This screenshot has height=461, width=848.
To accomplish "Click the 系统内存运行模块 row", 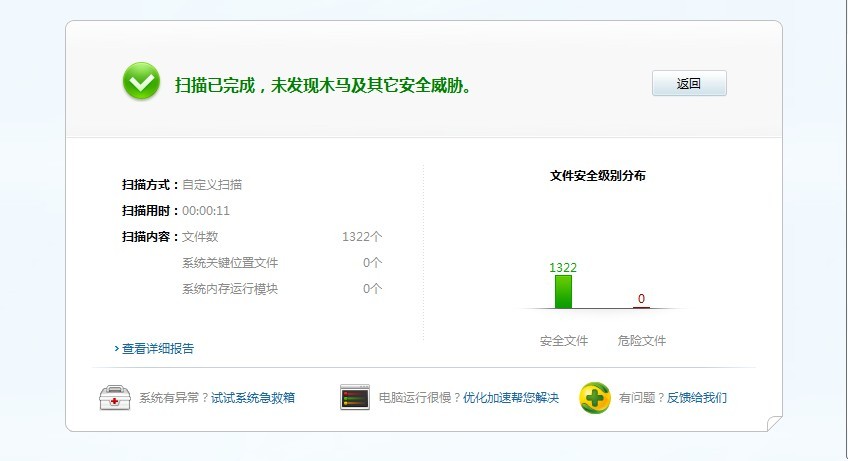I will point(282,289).
